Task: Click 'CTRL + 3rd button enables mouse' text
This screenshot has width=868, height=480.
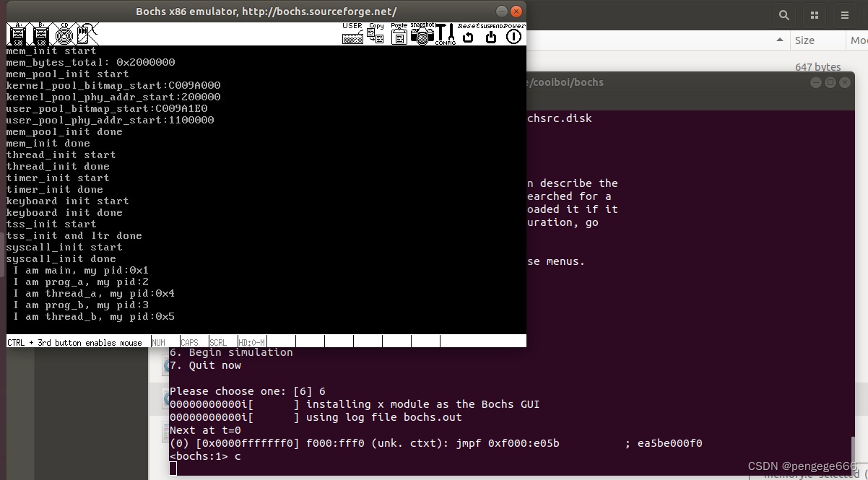Action: [x=75, y=343]
